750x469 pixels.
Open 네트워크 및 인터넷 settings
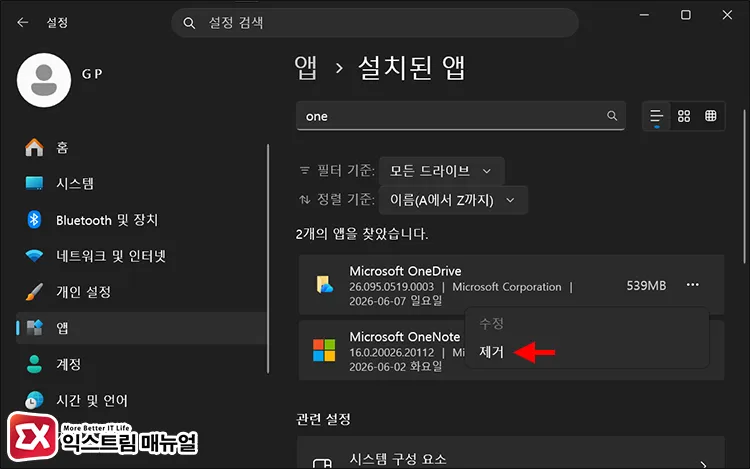coord(142,256)
